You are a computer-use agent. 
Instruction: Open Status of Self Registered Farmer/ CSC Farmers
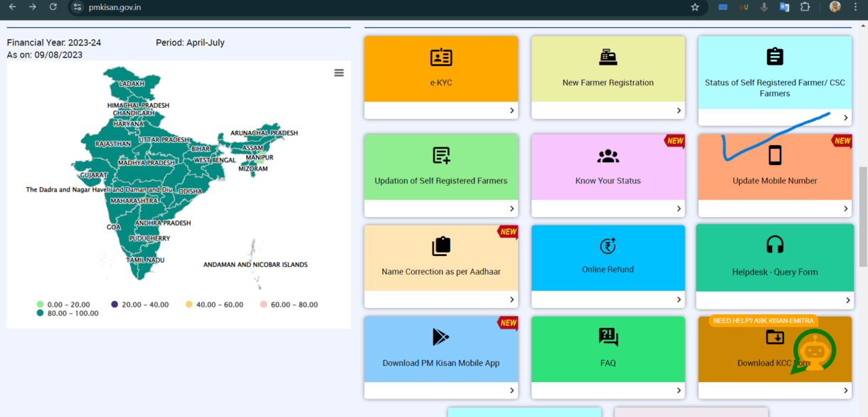(775, 88)
